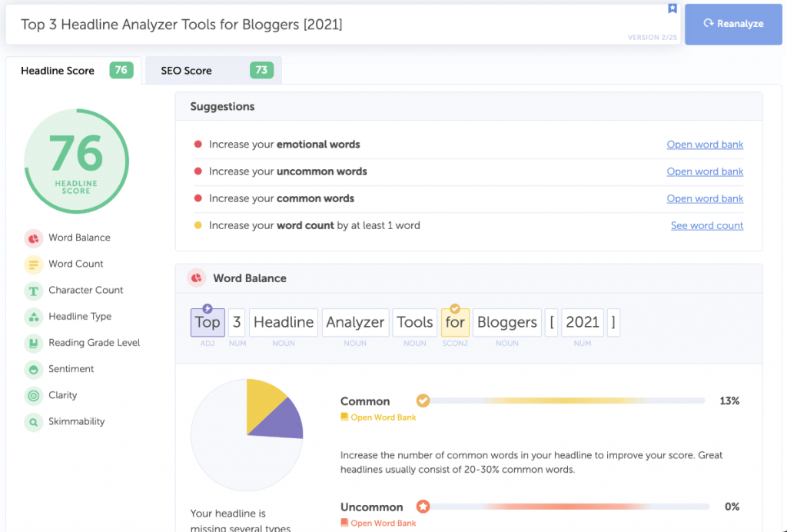Switch to the SEO Score tab
787x532 pixels.
pyautogui.click(x=212, y=70)
